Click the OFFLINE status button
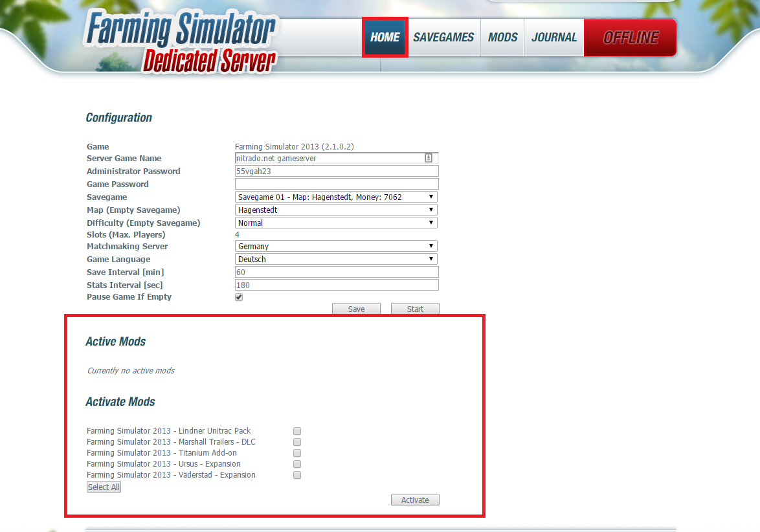The width and height of the screenshot is (760, 532). [629, 37]
